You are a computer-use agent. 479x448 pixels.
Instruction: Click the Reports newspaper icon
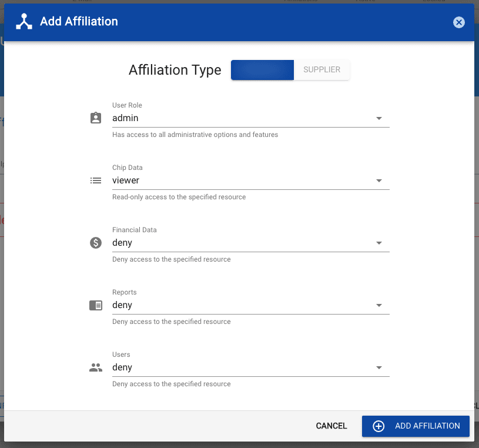95,305
